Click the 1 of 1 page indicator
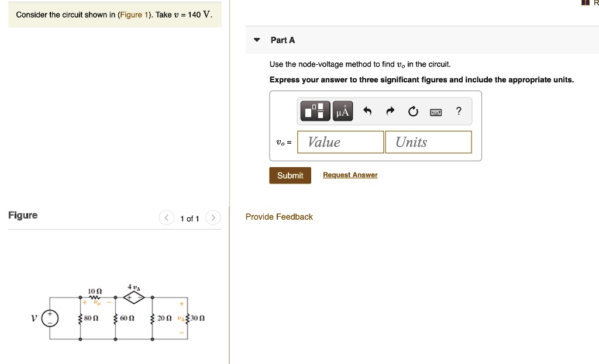 tap(190, 218)
